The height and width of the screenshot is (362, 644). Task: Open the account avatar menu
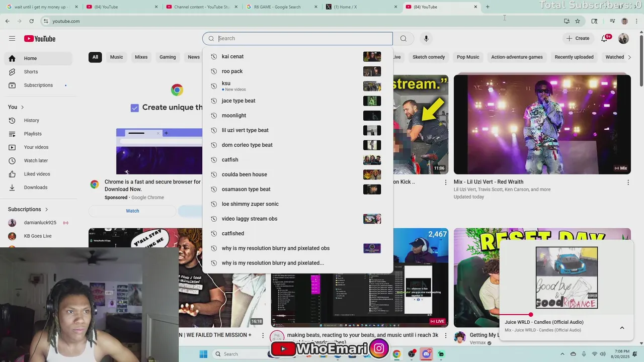(623, 38)
